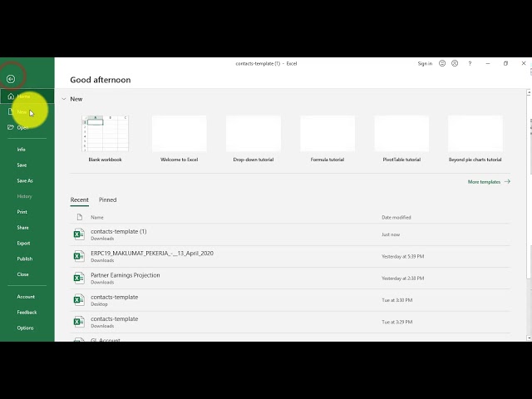This screenshot has width=532, height=399.
Task: Switch to the Recent tab
Action: click(x=80, y=199)
